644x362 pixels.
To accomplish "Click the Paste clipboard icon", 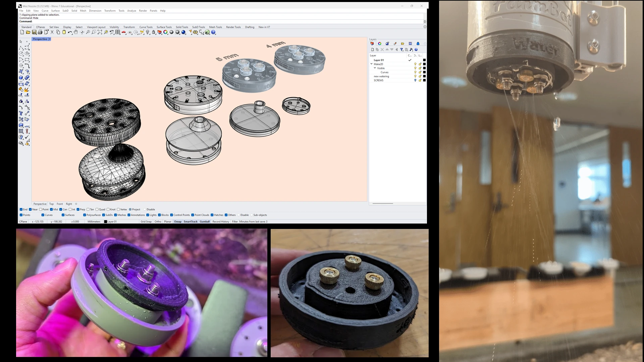I will (x=64, y=32).
